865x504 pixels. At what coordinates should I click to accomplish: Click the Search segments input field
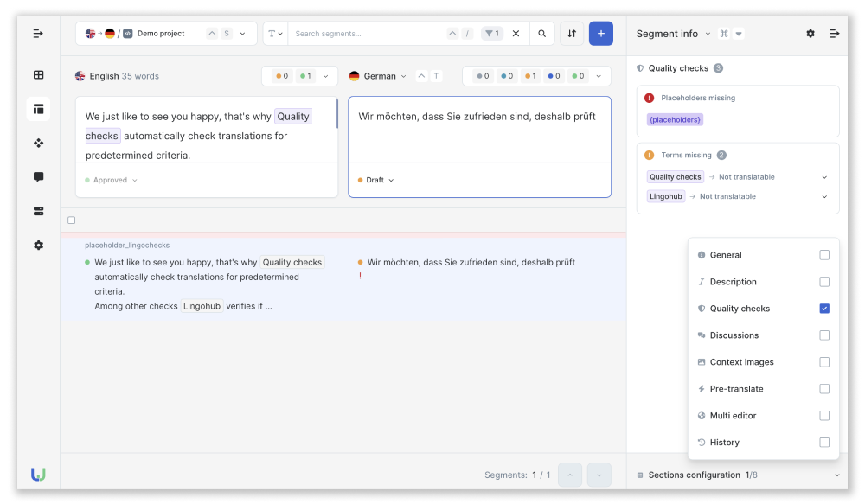367,34
